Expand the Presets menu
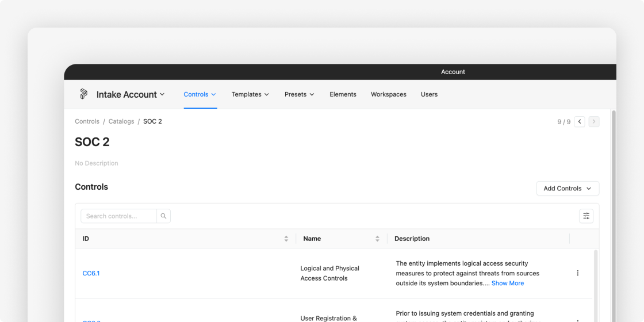 pos(300,94)
